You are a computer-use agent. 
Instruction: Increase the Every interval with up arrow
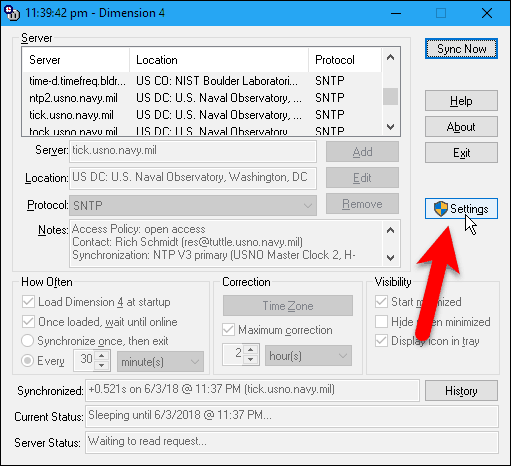[x=102, y=356]
